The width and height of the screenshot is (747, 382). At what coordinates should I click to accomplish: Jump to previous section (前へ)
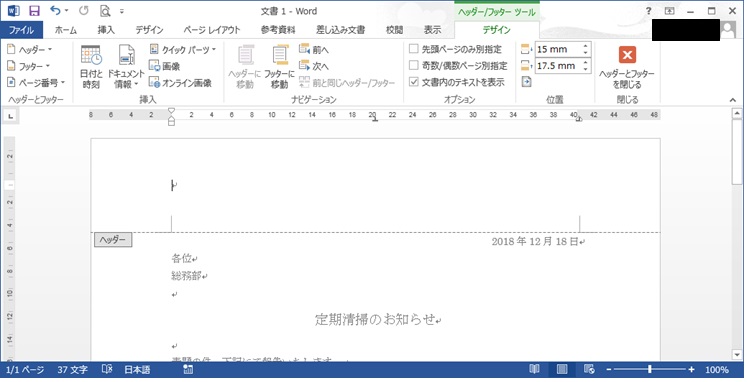click(314, 50)
